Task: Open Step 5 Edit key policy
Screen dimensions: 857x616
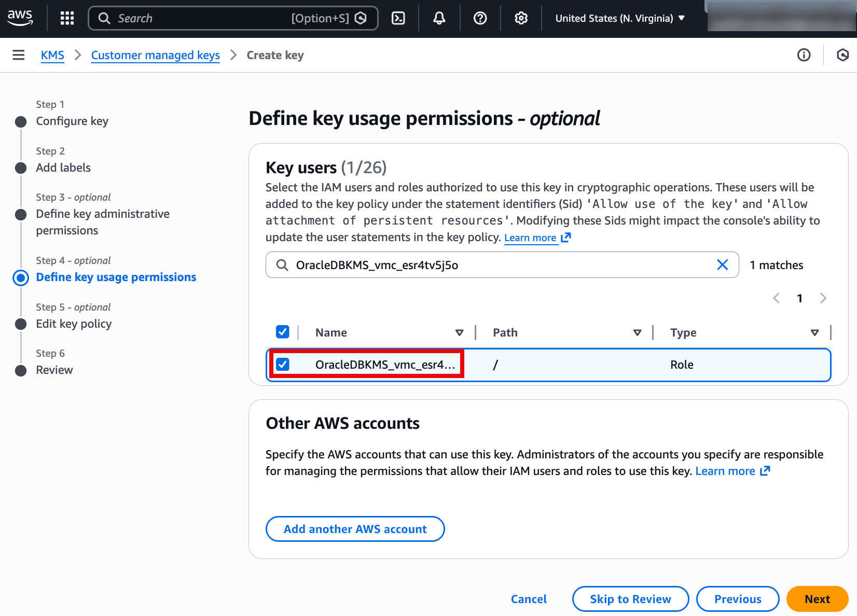Action: click(74, 324)
